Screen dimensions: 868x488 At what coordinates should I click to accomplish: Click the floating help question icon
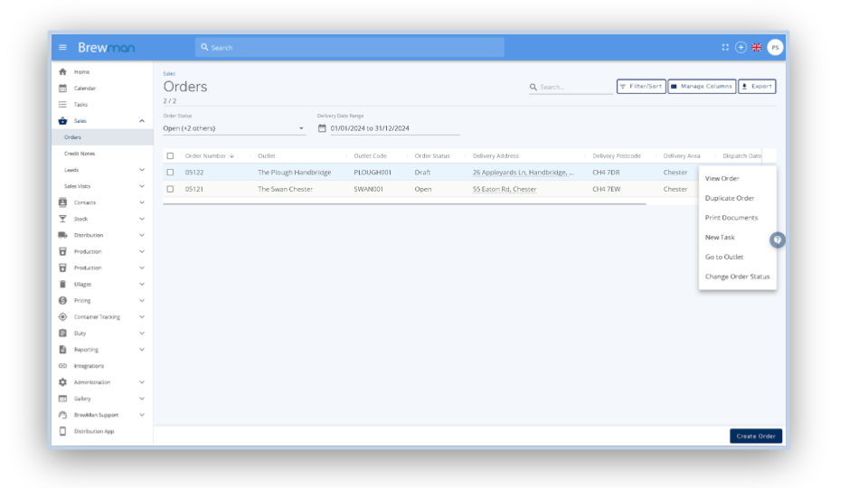click(778, 239)
